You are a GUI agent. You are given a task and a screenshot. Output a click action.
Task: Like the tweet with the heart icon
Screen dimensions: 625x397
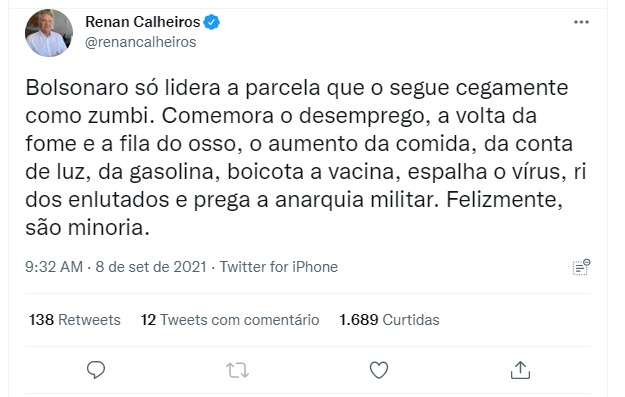pos(379,370)
